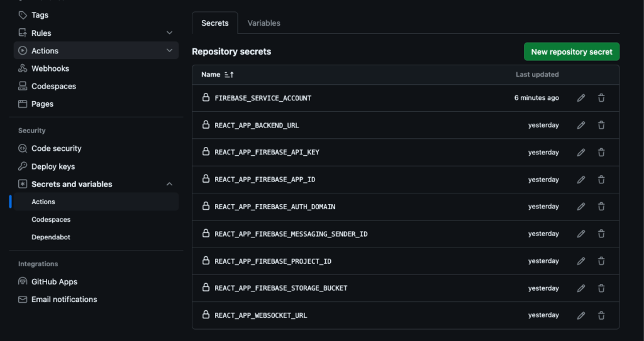Image resolution: width=644 pixels, height=341 pixels.
Task: Click the REACT_APP_BACKEND_URL secret name
Action: pos(257,125)
